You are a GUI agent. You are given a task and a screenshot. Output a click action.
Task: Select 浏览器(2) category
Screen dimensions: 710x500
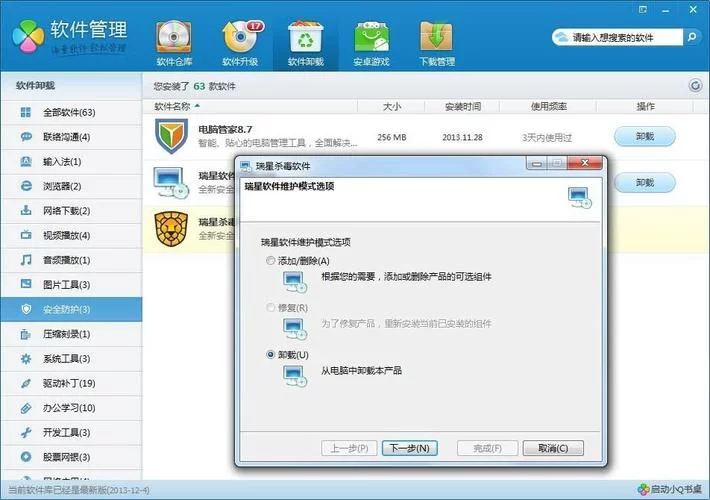(71, 186)
